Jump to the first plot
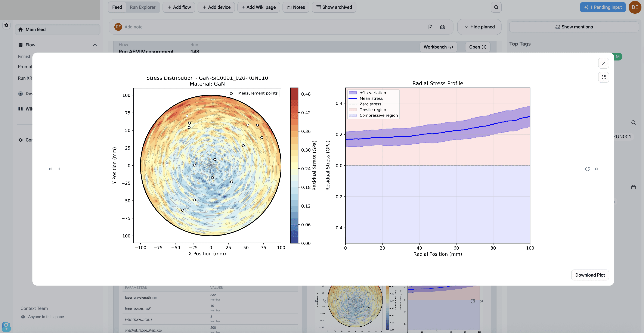This screenshot has width=644, height=333. pyautogui.click(x=50, y=169)
